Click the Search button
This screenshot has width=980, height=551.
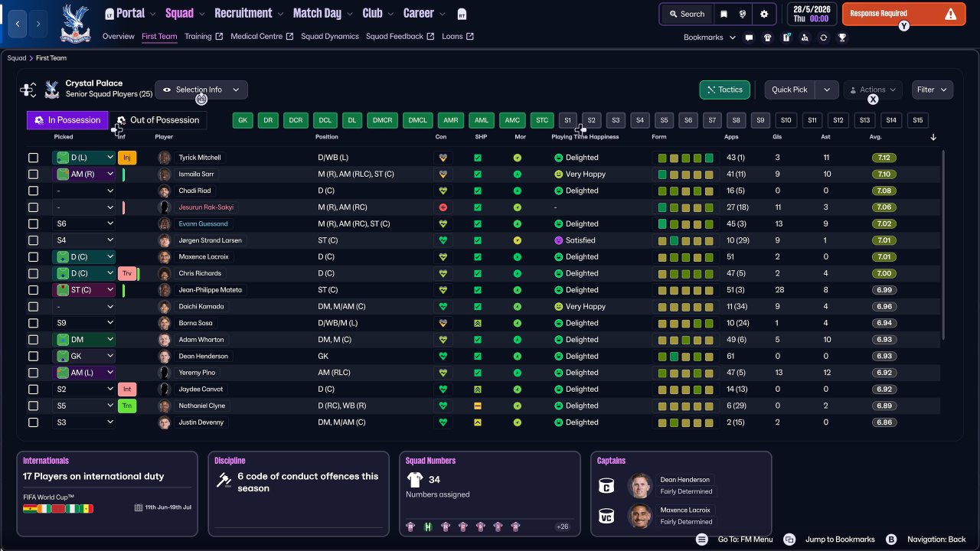click(686, 14)
